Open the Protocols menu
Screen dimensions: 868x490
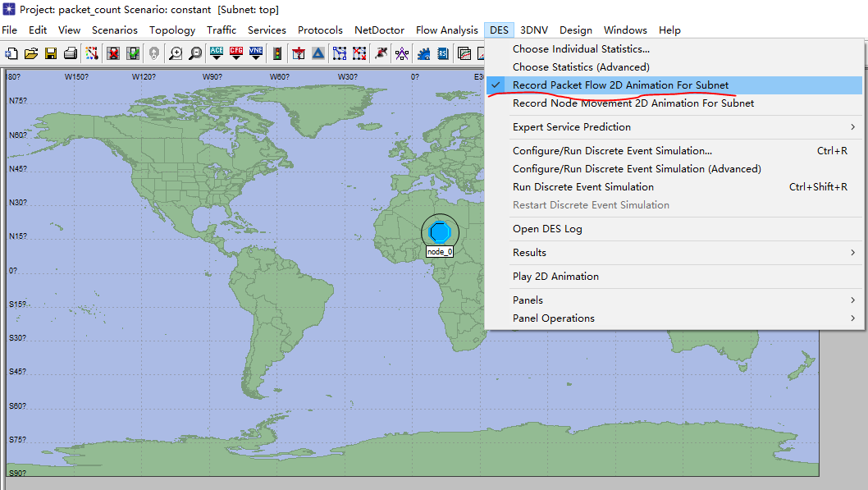coord(320,30)
